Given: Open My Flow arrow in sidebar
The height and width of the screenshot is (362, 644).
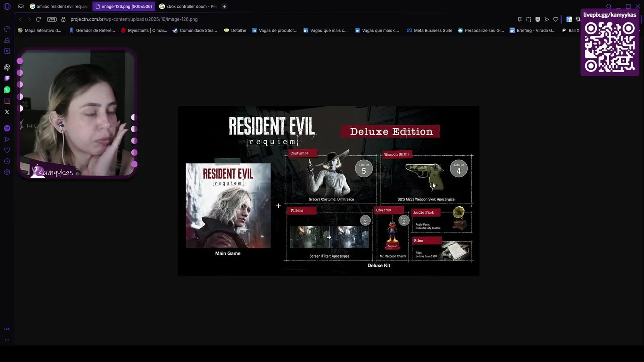Looking at the screenshot, I should tap(7, 139).
